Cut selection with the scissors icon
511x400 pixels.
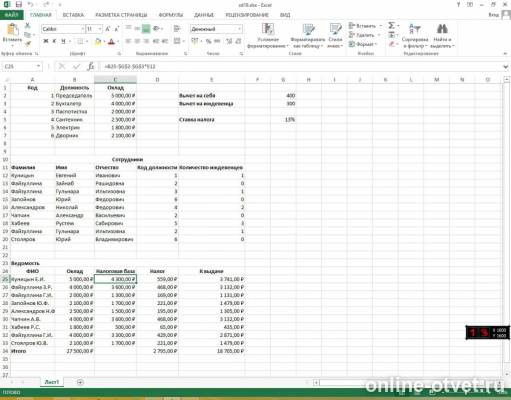(28, 26)
